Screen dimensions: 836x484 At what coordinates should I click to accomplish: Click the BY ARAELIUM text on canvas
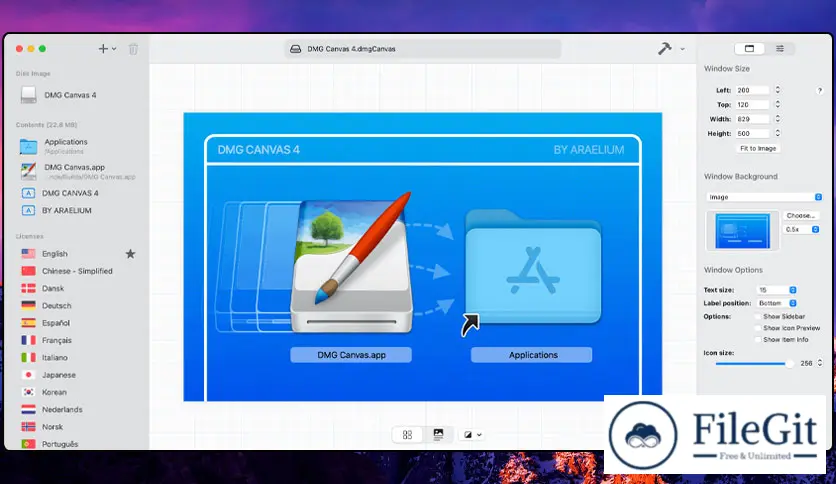589,150
